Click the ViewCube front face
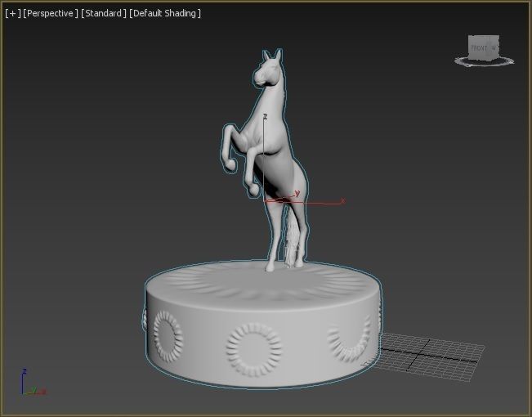Screen dimensions: 532x417 479,48
